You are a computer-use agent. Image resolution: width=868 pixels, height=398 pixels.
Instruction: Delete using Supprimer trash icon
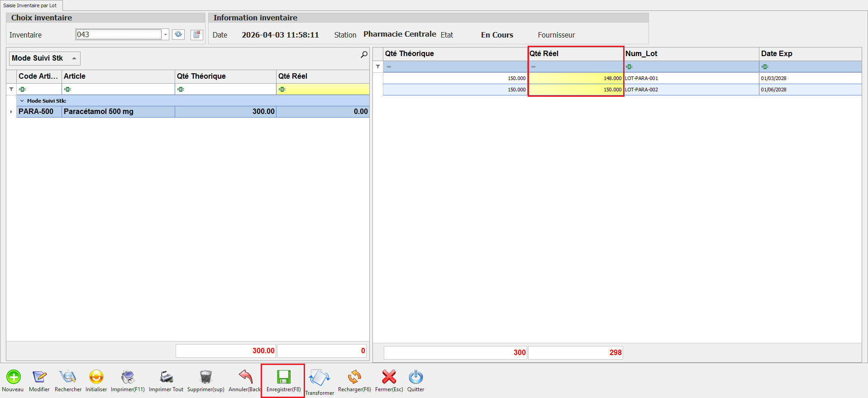[x=205, y=377]
